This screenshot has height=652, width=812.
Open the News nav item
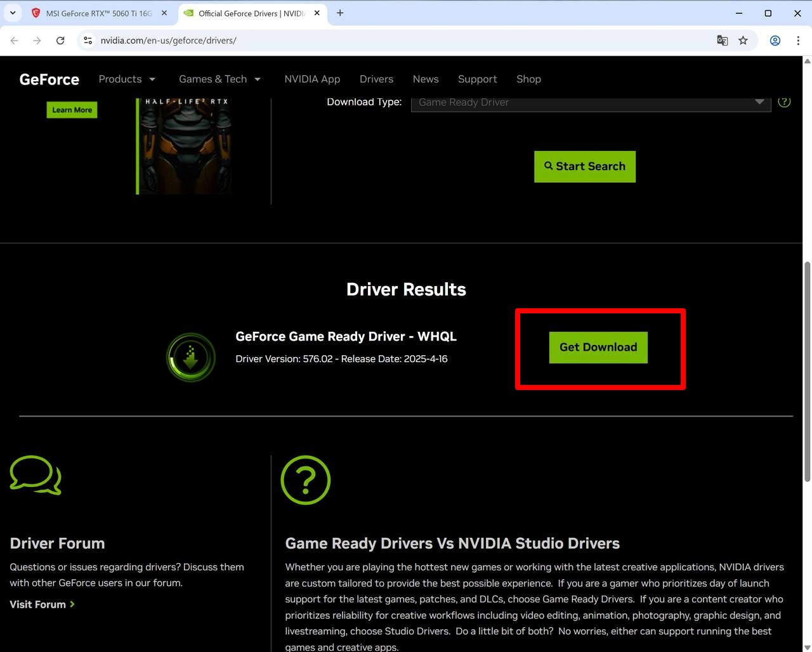pos(426,79)
